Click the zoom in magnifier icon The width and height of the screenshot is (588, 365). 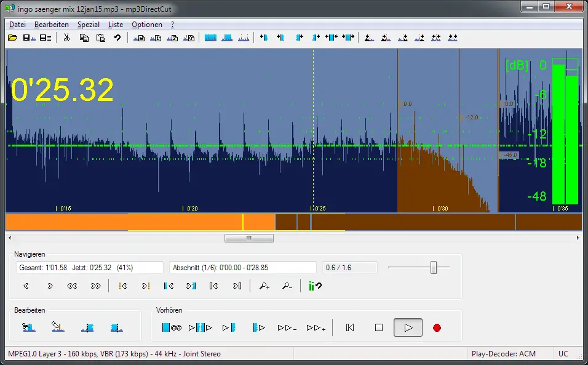click(x=264, y=286)
